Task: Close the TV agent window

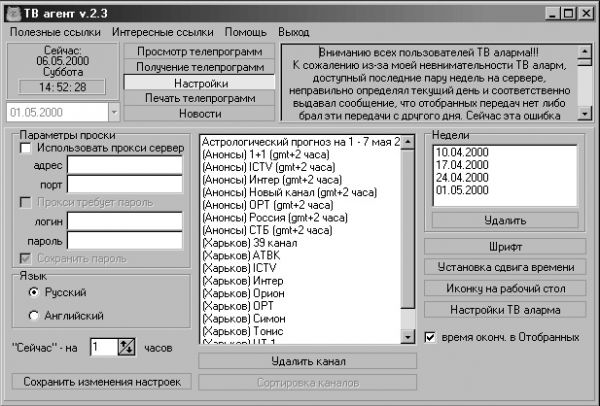Action: [x=586, y=14]
